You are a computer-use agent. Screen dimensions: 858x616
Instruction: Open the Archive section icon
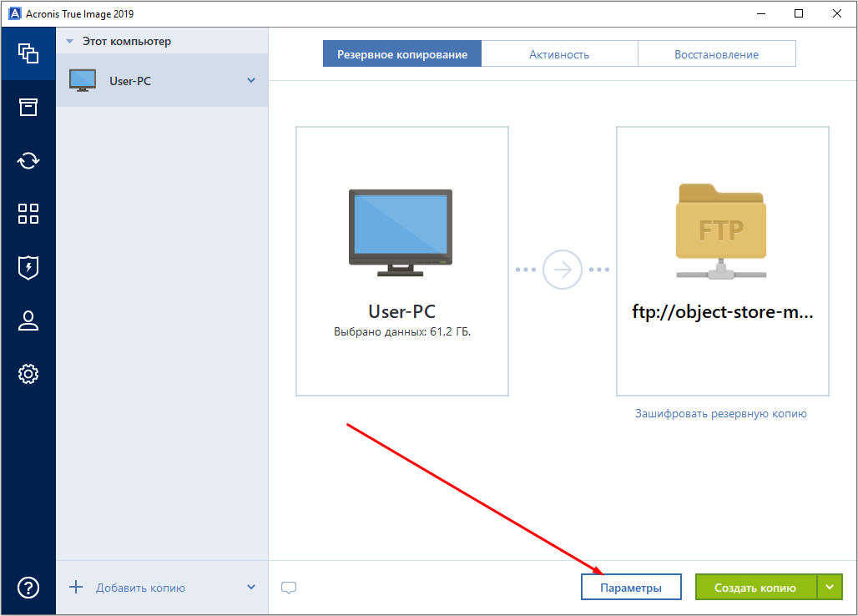[28, 107]
